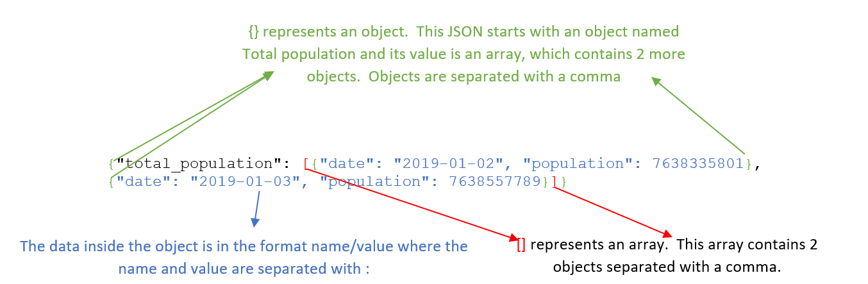
Task: Select the date value "2019-01-03"
Action: click(x=244, y=183)
